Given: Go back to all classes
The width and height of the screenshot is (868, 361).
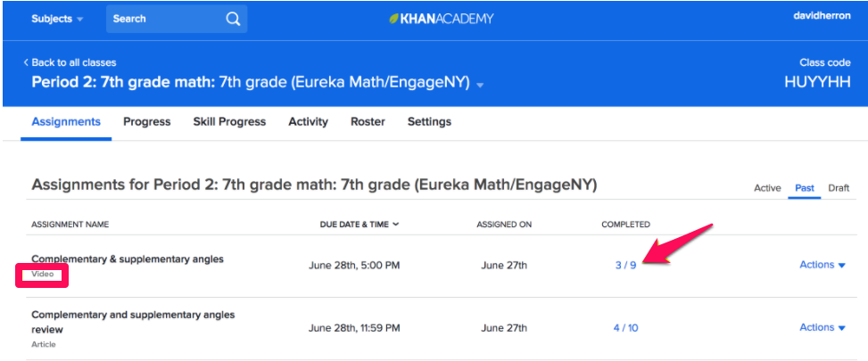Looking at the screenshot, I should pyautogui.click(x=70, y=62).
